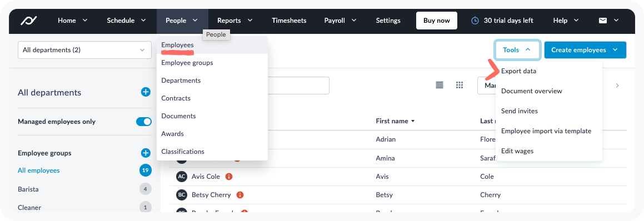
Task: Open Settings in the navigation bar
Action: pos(388,21)
